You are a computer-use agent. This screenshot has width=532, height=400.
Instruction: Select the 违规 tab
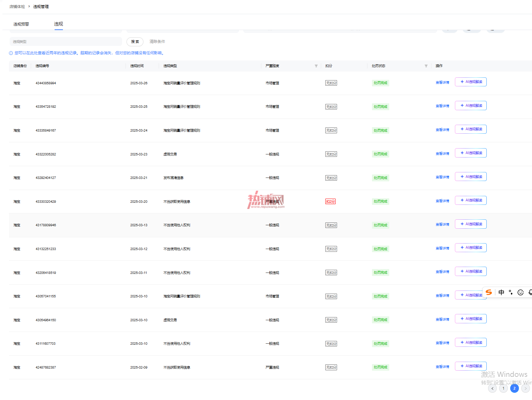tap(58, 24)
